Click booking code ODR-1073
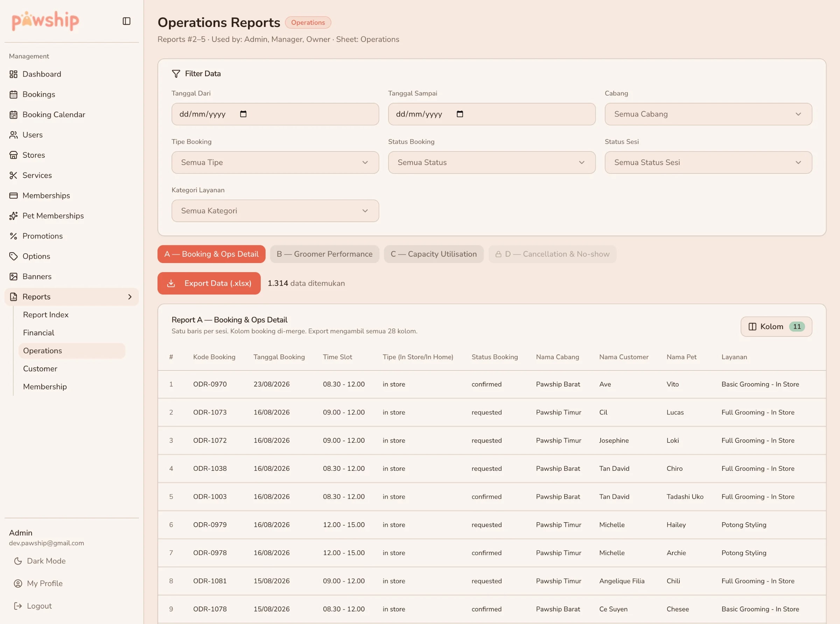The image size is (840, 624). (x=210, y=412)
